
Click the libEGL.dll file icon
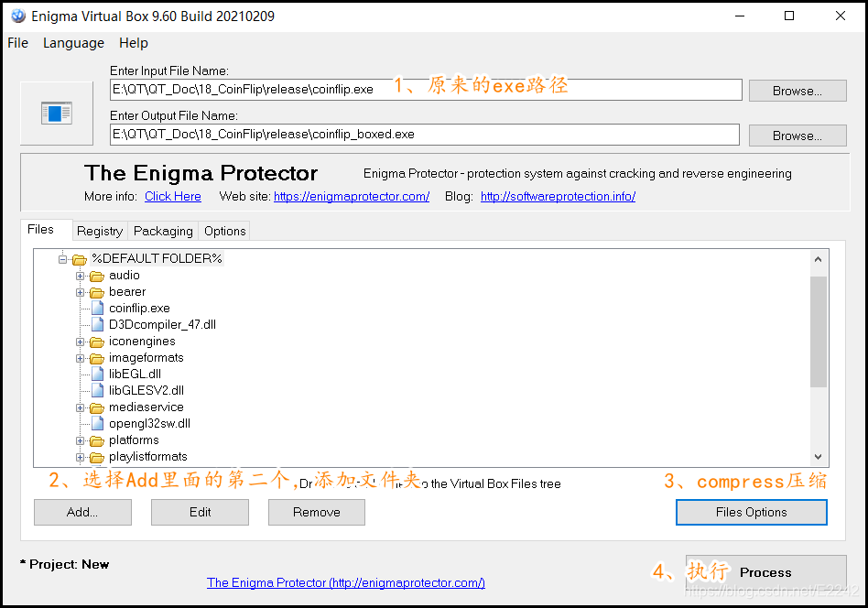[97, 374]
